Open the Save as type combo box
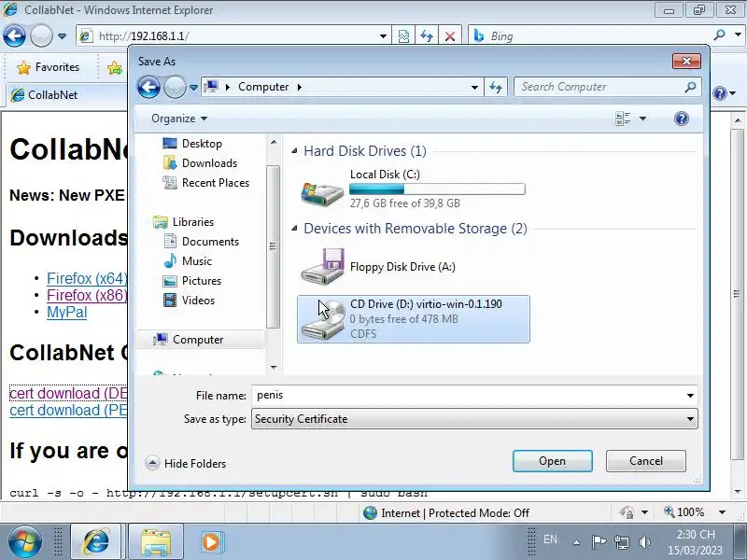The image size is (747, 560). point(474,419)
